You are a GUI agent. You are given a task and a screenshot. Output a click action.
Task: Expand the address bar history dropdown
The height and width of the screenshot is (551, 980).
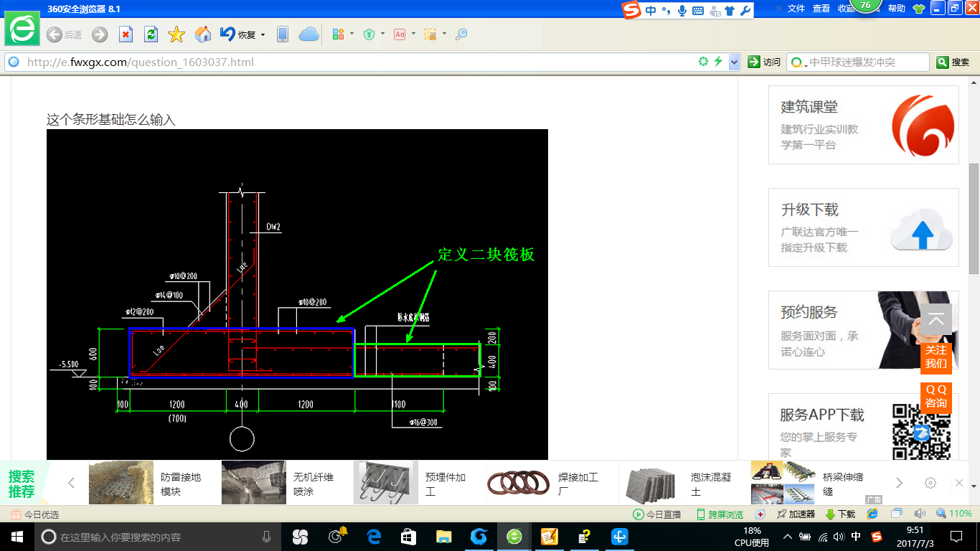click(x=734, y=62)
